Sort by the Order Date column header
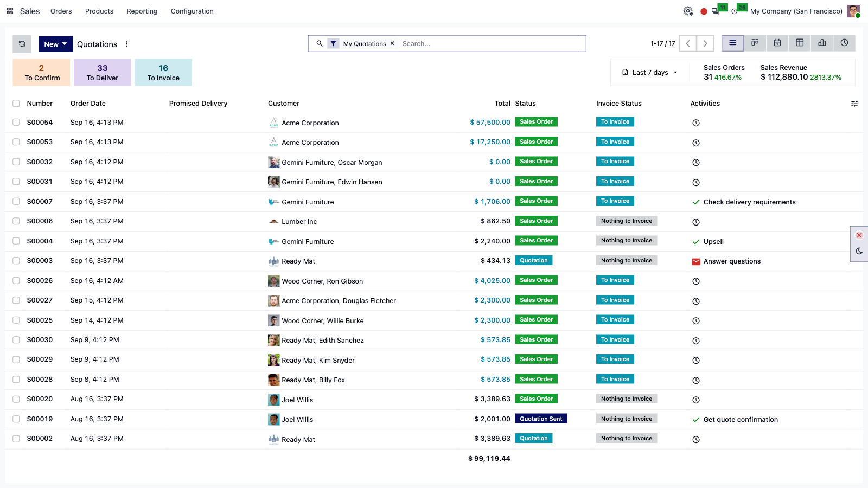The height and width of the screenshot is (488, 868). pyautogui.click(x=88, y=104)
